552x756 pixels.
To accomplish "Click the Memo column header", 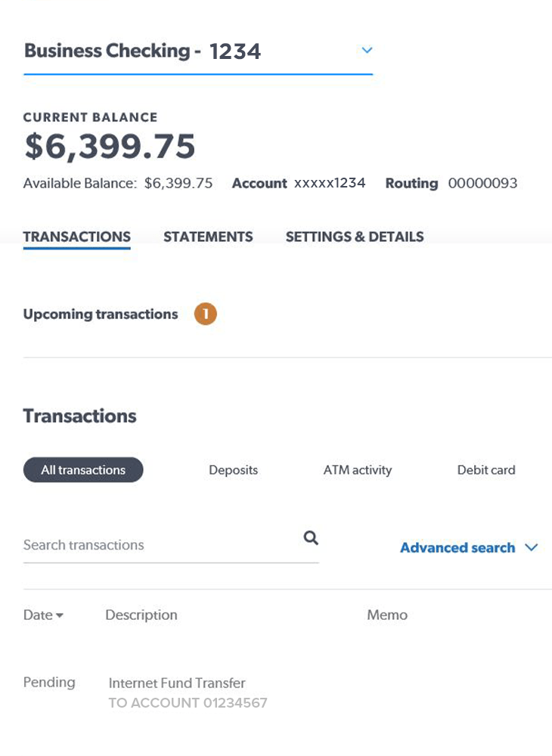I will tap(387, 615).
